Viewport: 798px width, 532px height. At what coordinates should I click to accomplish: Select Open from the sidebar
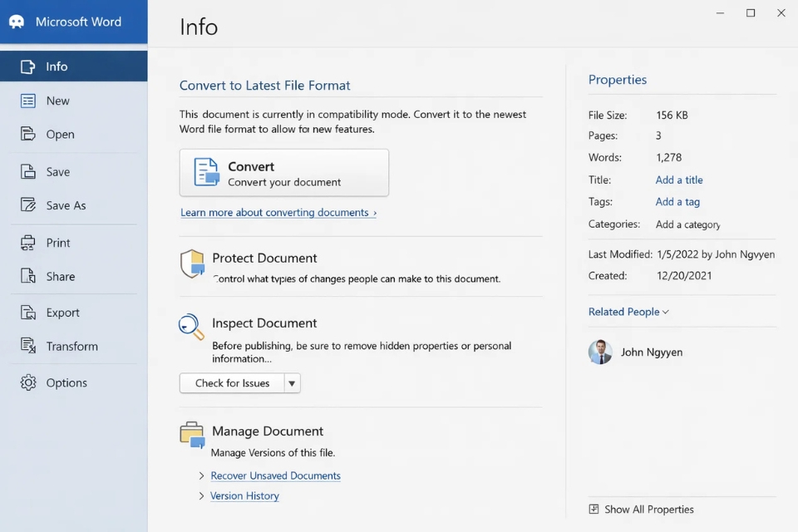pyautogui.click(x=60, y=134)
